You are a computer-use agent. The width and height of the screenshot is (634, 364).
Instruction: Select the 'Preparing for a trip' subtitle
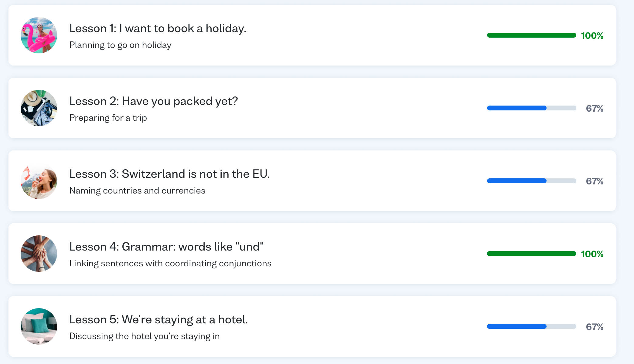[108, 118]
